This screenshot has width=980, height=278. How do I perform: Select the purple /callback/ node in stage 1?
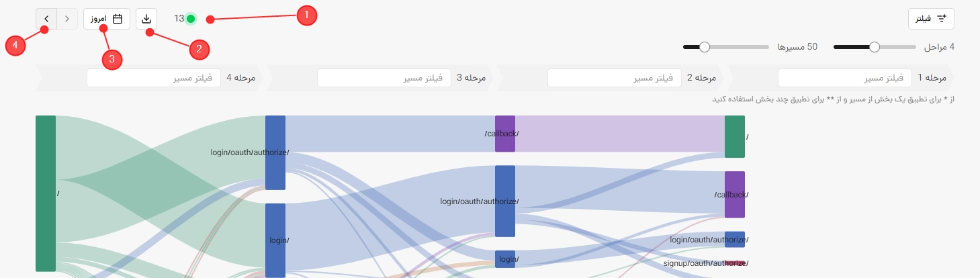pyautogui.click(x=735, y=195)
